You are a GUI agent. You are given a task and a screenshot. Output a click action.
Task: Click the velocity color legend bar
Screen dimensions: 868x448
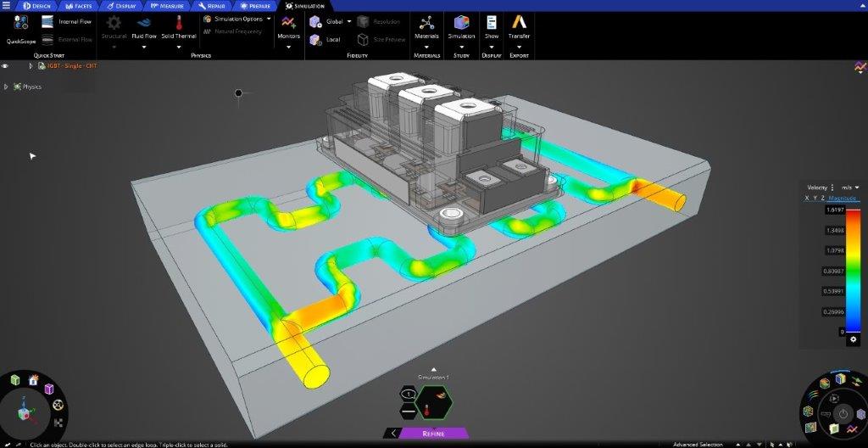(853, 272)
